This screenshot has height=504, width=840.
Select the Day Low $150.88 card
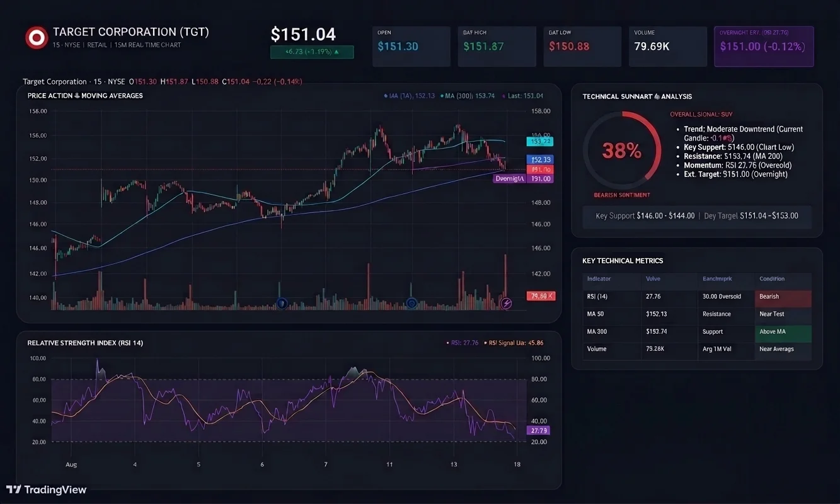(582, 46)
